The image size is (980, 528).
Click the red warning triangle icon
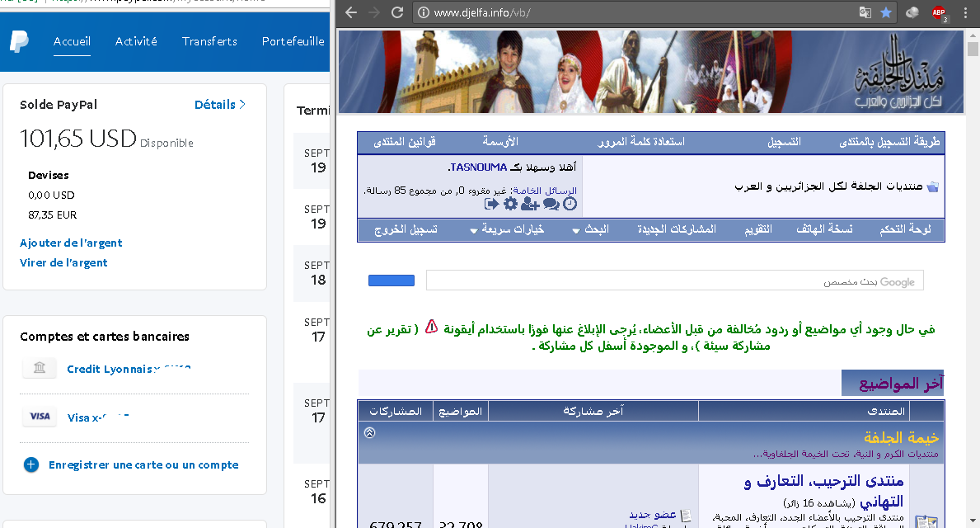coord(431,328)
